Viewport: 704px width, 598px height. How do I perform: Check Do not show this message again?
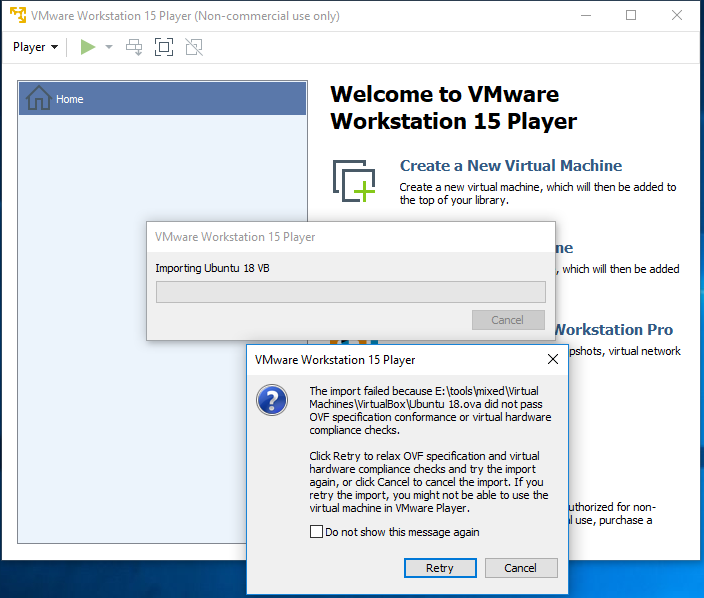point(316,532)
